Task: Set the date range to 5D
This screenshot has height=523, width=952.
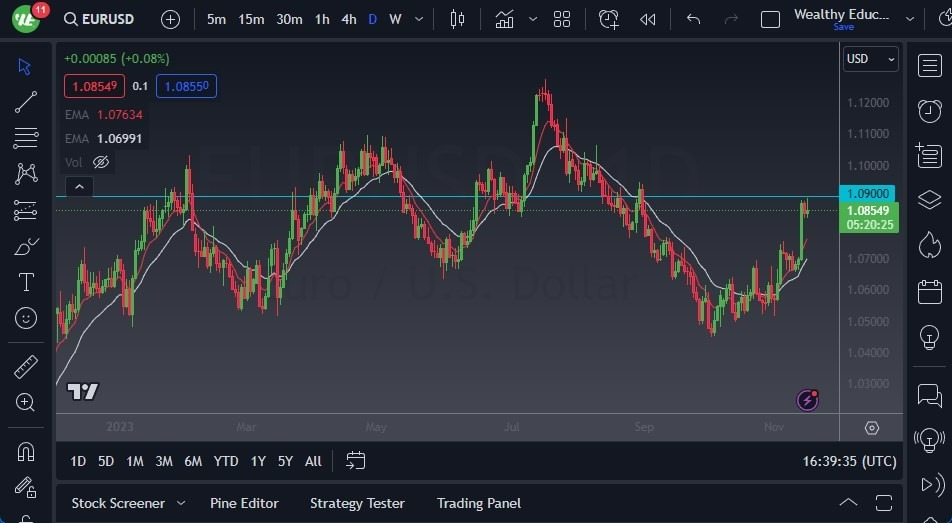Action: (106, 461)
